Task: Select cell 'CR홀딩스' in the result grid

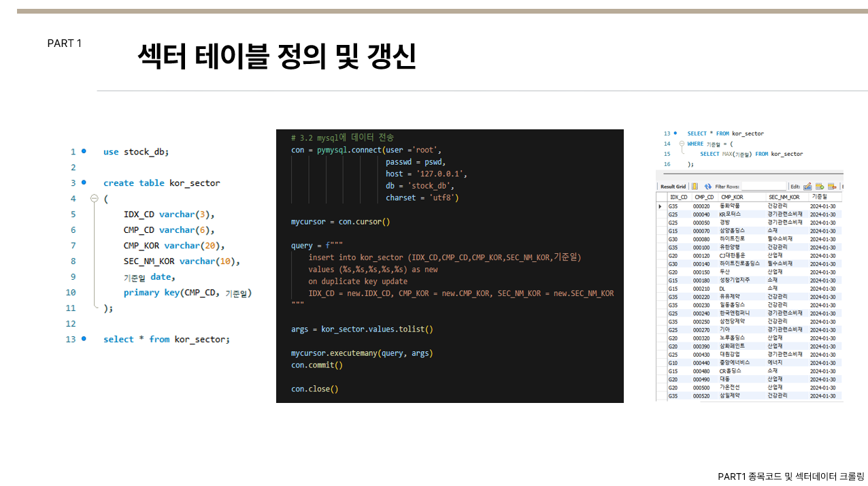Action: click(x=731, y=371)
